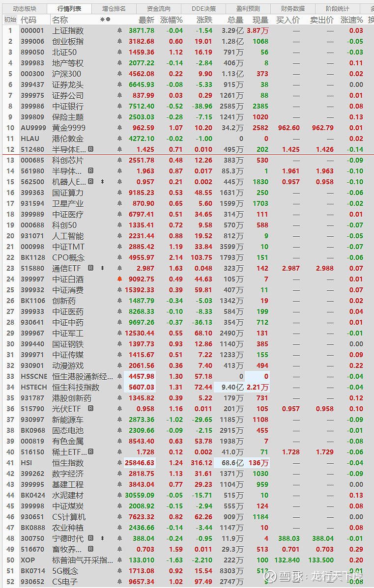Disable the red alert bell for 中证白酒

tap(119, 279)
